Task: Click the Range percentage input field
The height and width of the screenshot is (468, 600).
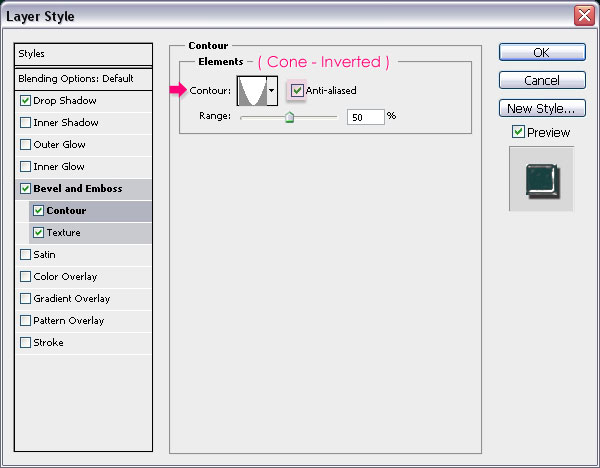Action: pos(365,117)
